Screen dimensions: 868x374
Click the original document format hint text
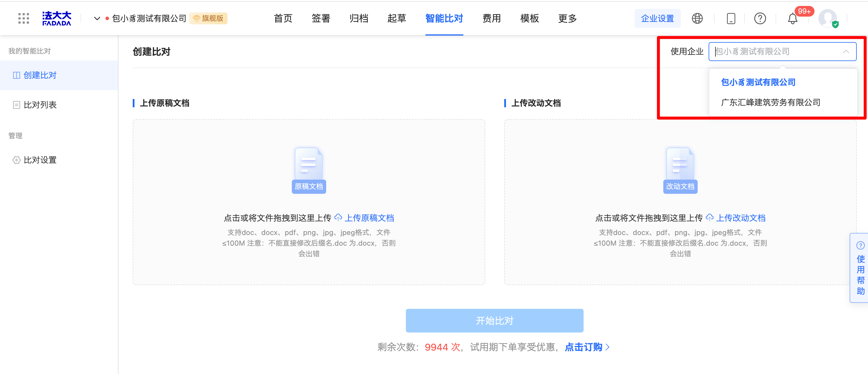point(309,243)
